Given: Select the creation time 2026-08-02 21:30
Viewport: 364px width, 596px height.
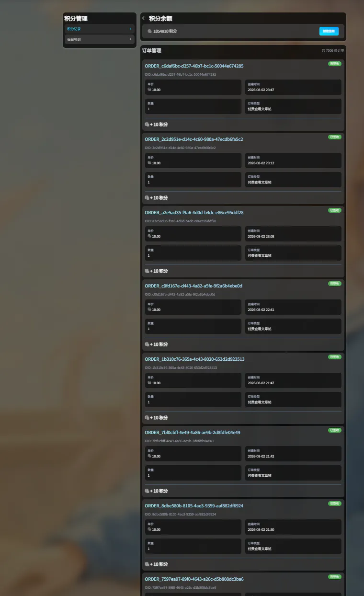Looking at the screenshot, I should coord(261,529).
